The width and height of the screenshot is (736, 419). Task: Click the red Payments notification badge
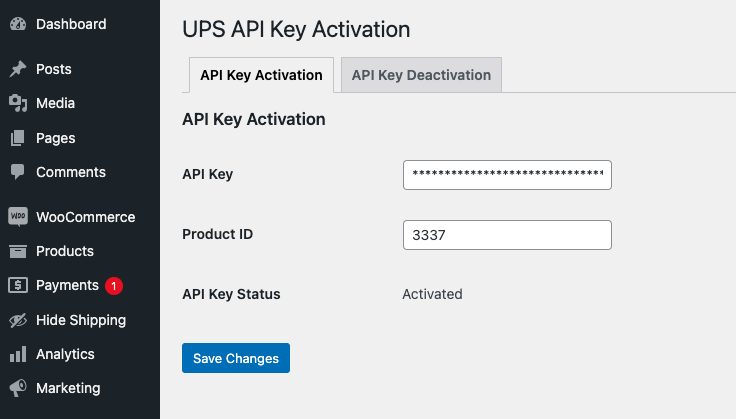point(114,286)
